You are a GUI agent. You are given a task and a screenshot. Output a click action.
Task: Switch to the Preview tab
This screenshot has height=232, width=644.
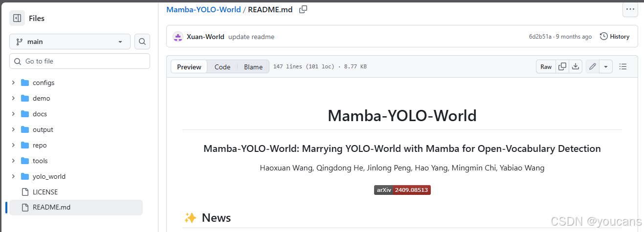point(189,67)
